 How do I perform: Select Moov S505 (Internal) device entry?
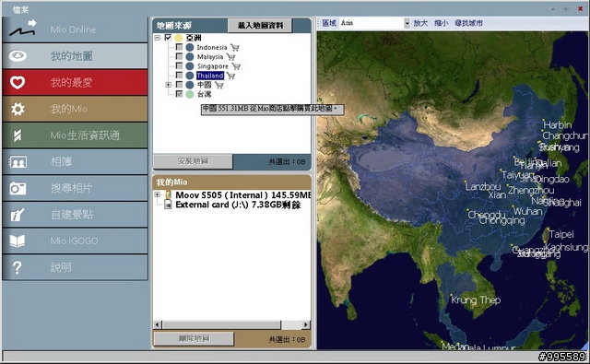pos(243,194)
